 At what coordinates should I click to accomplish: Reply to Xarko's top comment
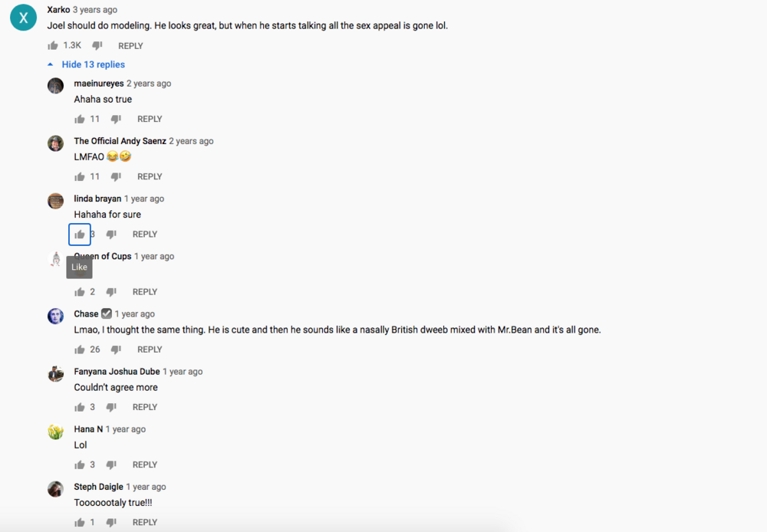(130, 46)
